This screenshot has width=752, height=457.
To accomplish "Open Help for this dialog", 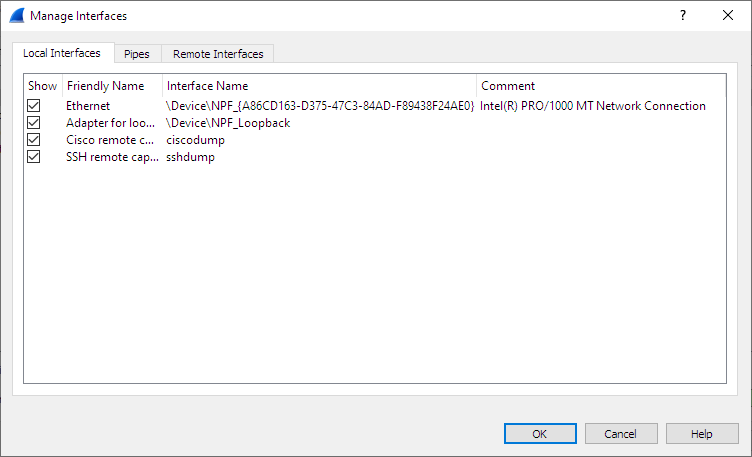I will 701,434.
